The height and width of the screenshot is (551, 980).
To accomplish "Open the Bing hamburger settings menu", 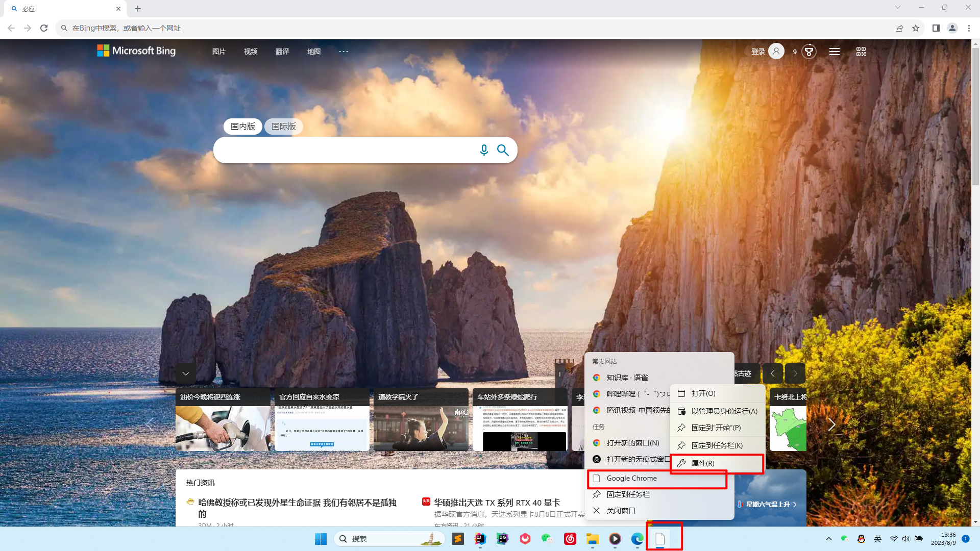I will [835, 52].
